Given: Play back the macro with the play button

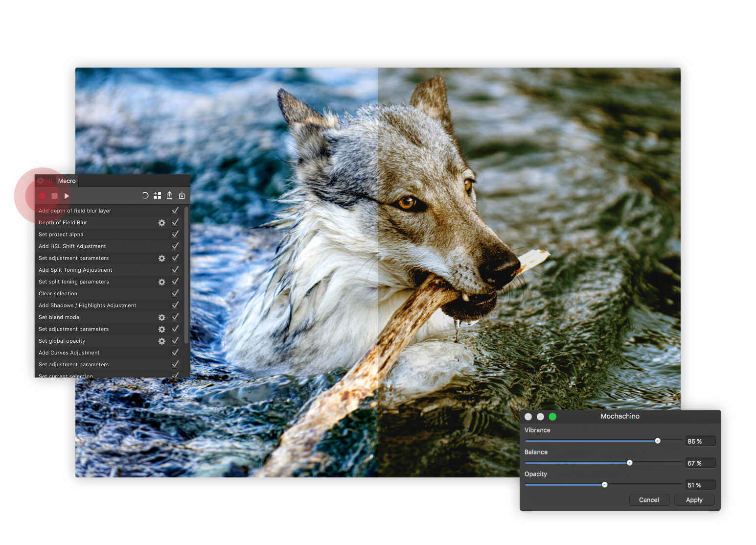Looking at the screenshot, I should (x=67, y=196).
